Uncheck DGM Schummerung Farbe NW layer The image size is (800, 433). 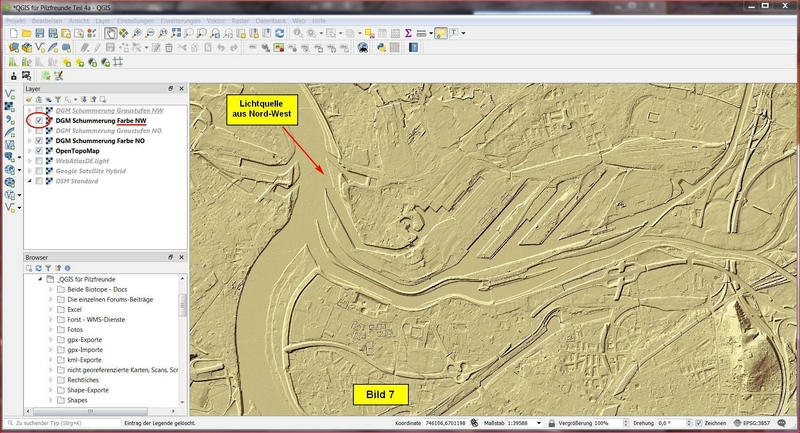(39, 120)
